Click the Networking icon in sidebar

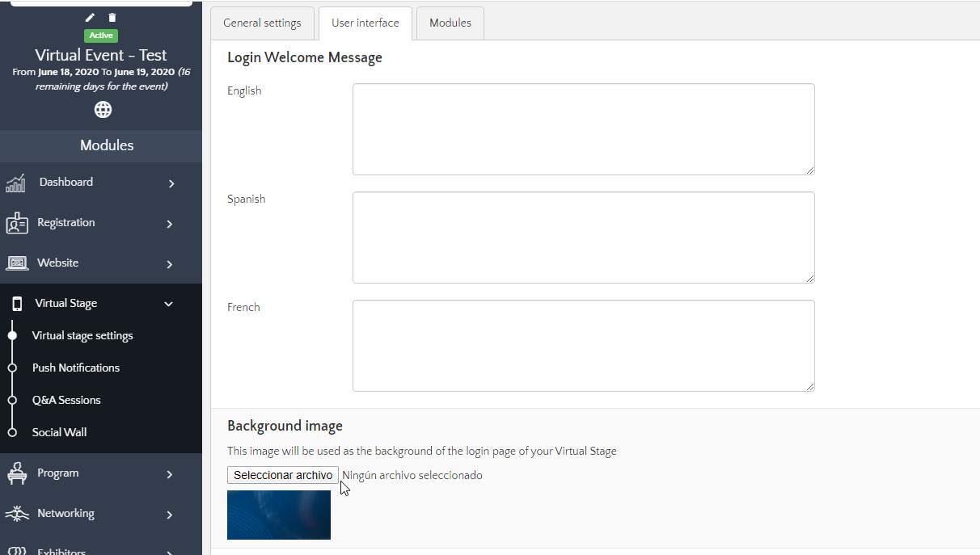(x=17, y=514)
